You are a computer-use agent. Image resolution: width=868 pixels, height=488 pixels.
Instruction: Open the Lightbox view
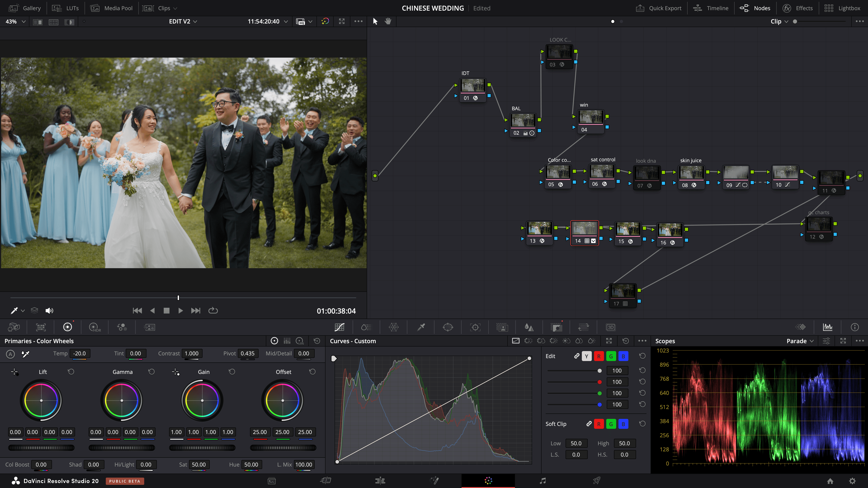pyautogui.click(x=842, y=8)
